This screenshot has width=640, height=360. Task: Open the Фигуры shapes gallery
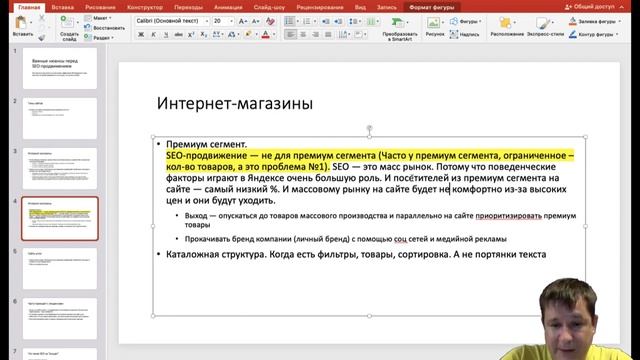pyautogui.click(x=466, y=21)
